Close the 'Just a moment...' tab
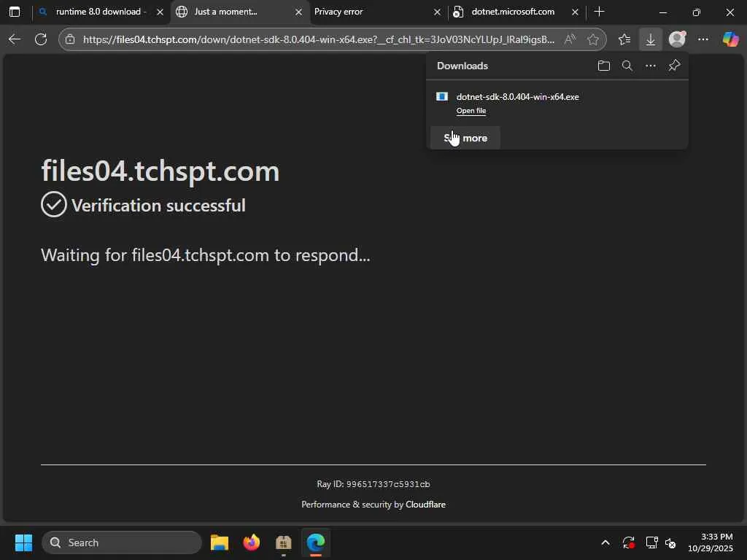The image size is (747, 560). pyautogui.click(x=298, y=12)
